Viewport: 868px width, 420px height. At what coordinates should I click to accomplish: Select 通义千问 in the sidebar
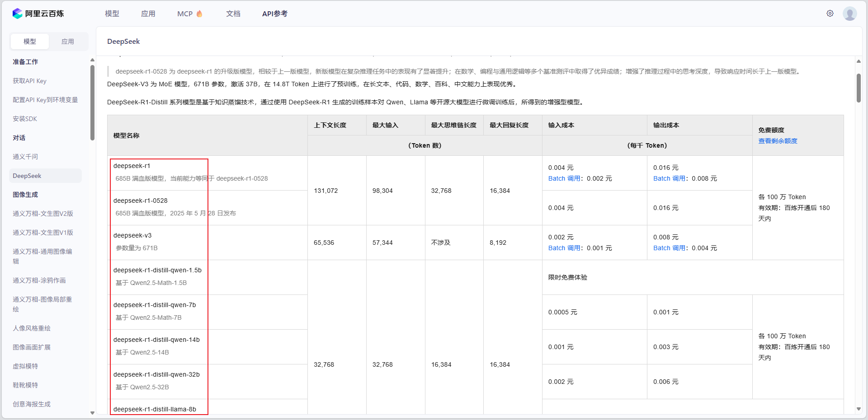26,156
